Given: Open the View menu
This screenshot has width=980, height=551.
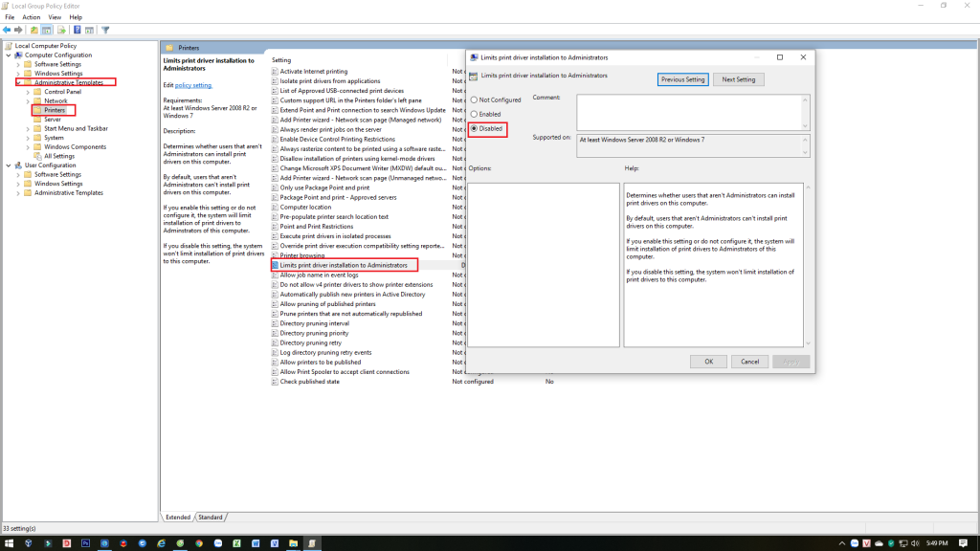Looking at the screenshot, I should (x=55, y=17).
